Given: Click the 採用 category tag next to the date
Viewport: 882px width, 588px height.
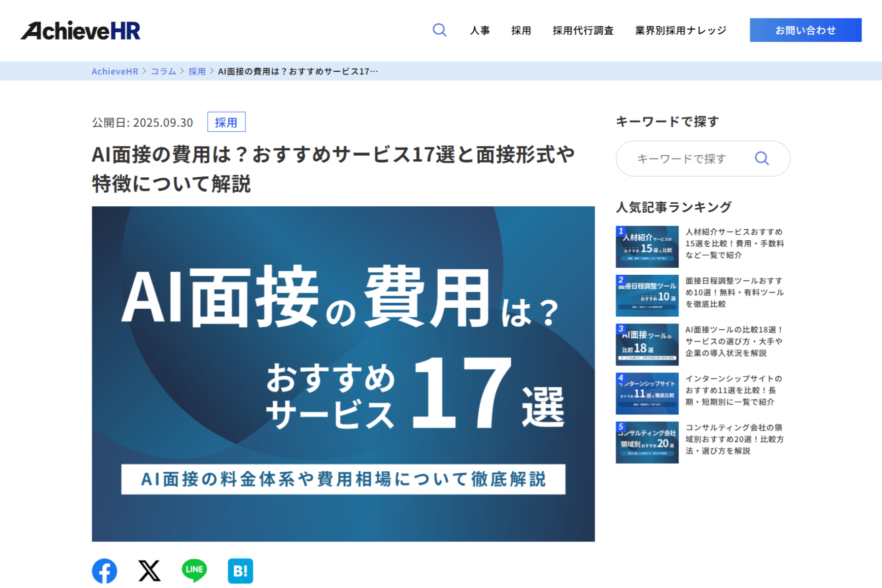Looking at the screenshot, I should pos(226,122).
